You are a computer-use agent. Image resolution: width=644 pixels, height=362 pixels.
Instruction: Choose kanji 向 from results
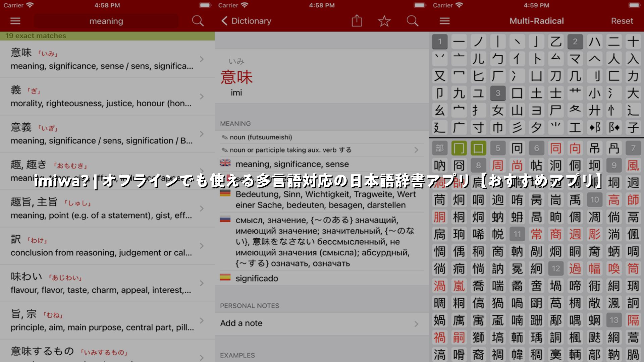pyautogui.click(x=575, y=148)
